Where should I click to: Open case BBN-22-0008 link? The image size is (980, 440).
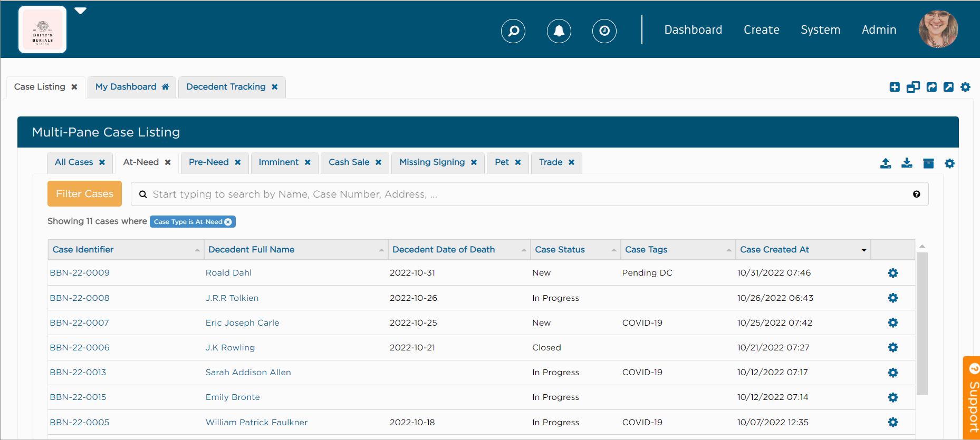point(80,298)
